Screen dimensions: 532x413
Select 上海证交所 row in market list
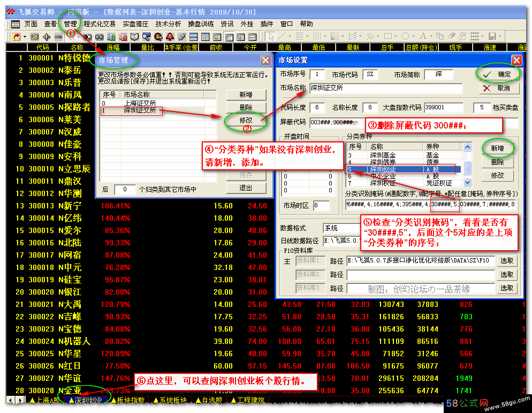tap(158, 103)
